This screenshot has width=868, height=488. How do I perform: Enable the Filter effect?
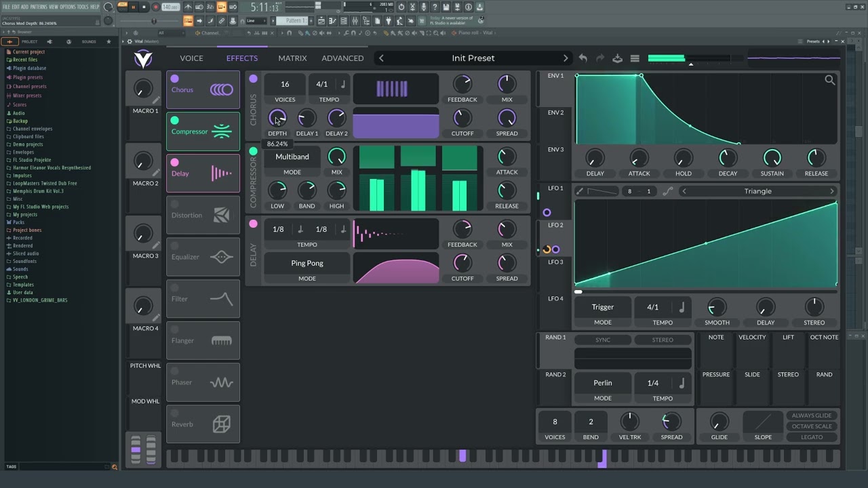[174, 288]
